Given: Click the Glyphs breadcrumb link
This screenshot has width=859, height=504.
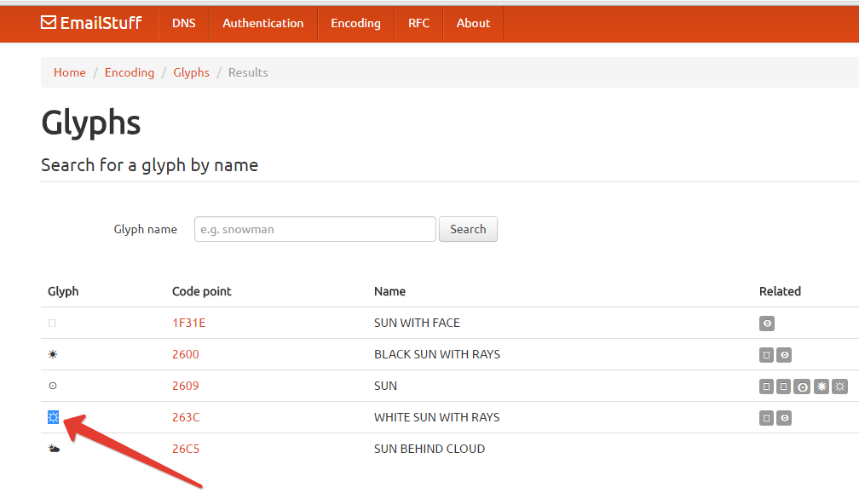Looking at the screenshot, I should [191, 72].
